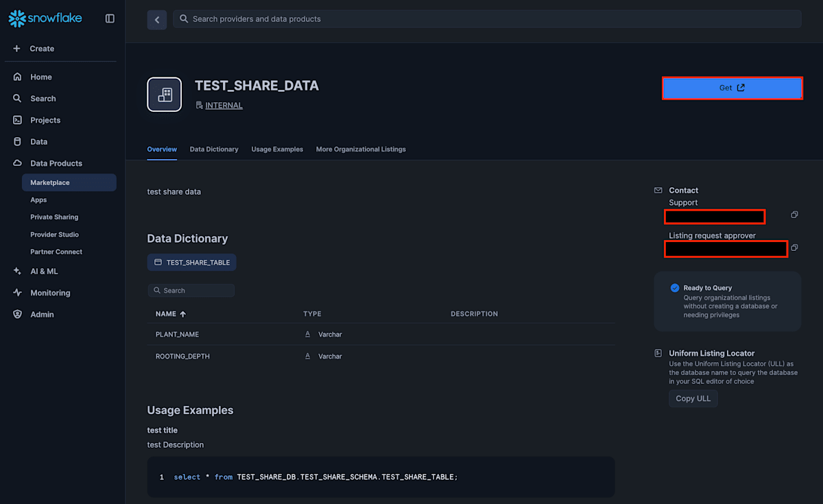The height and width of the screenshot is (504, 823).
Task: Collapse the sidebar with panel toggle icon
Action: (x=110, y=19)
